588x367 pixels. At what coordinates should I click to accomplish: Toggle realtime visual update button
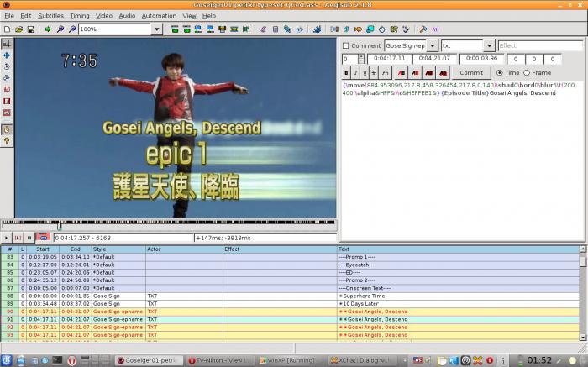[x=7, y=129]
